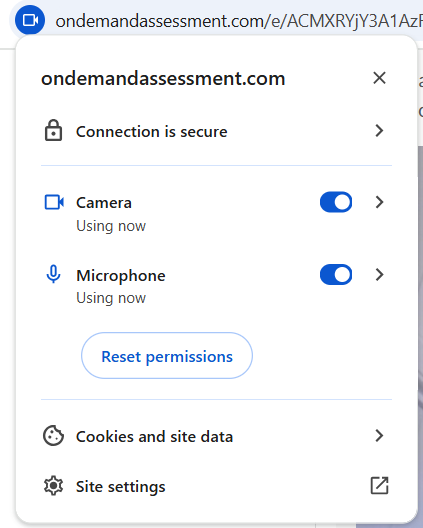Expand Connection is secure details arrow

(x=380, y=131)
